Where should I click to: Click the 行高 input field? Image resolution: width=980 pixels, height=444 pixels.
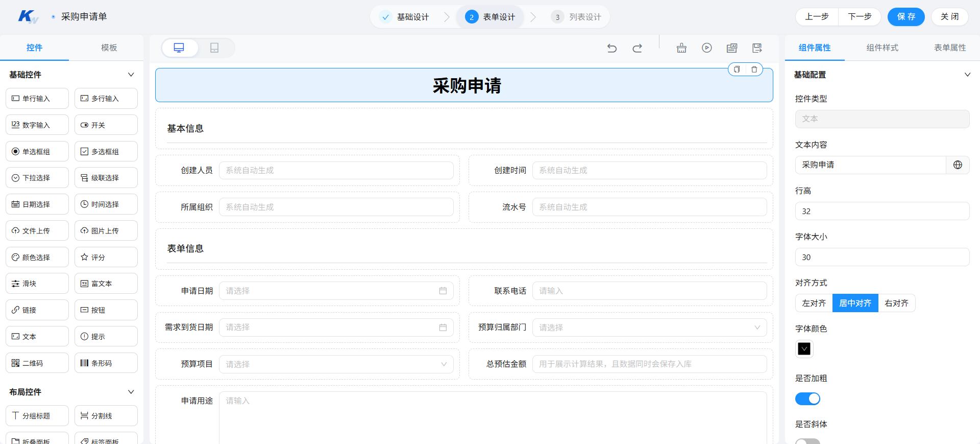tap(882, 211)
